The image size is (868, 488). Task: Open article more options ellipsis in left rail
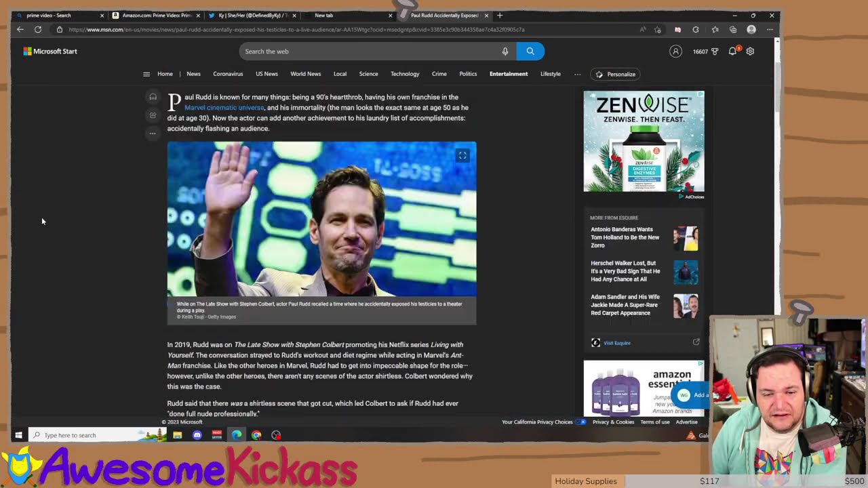point(153,134)
